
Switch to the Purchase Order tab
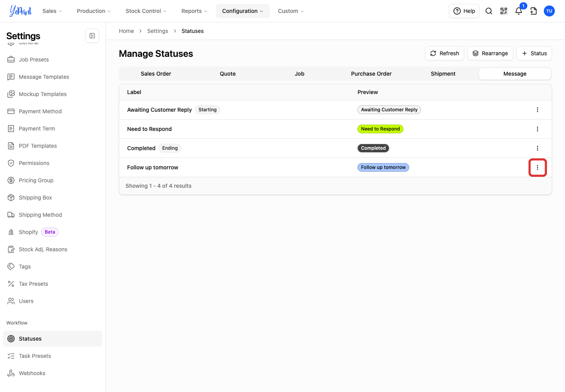point(371,74)
